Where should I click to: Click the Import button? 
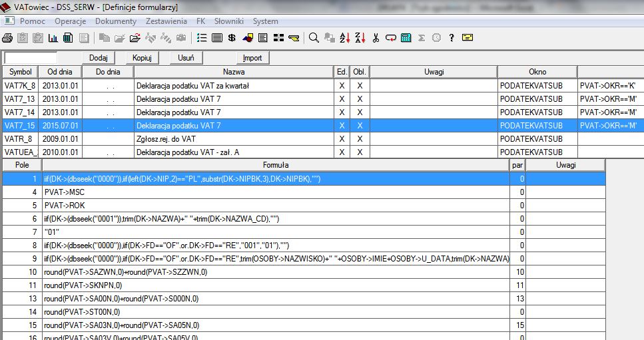coord(252,58)
